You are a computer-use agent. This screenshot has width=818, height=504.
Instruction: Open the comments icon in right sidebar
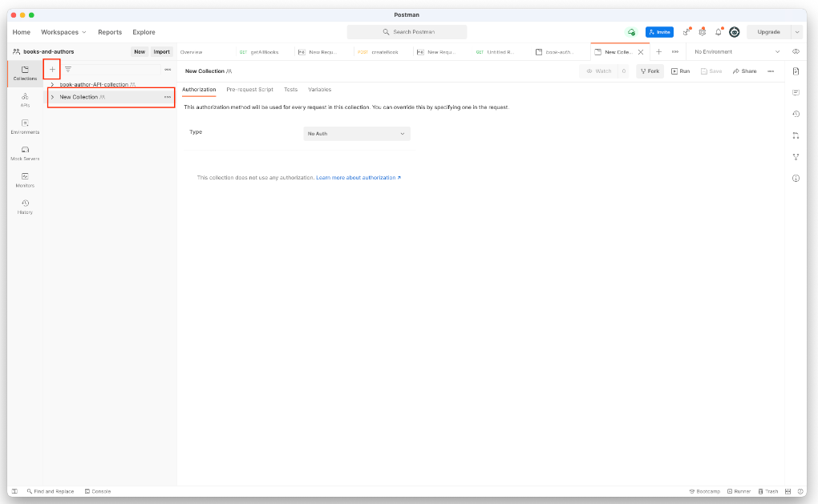click(796, 92)
